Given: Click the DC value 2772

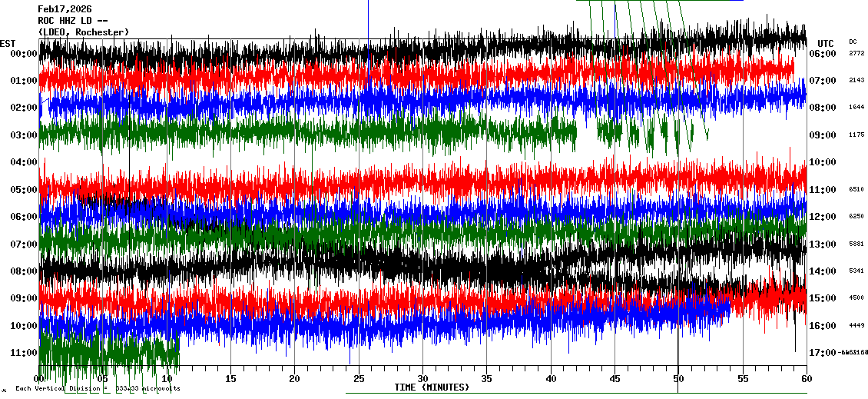Looking at the screenshot, I should pos(856,54).
